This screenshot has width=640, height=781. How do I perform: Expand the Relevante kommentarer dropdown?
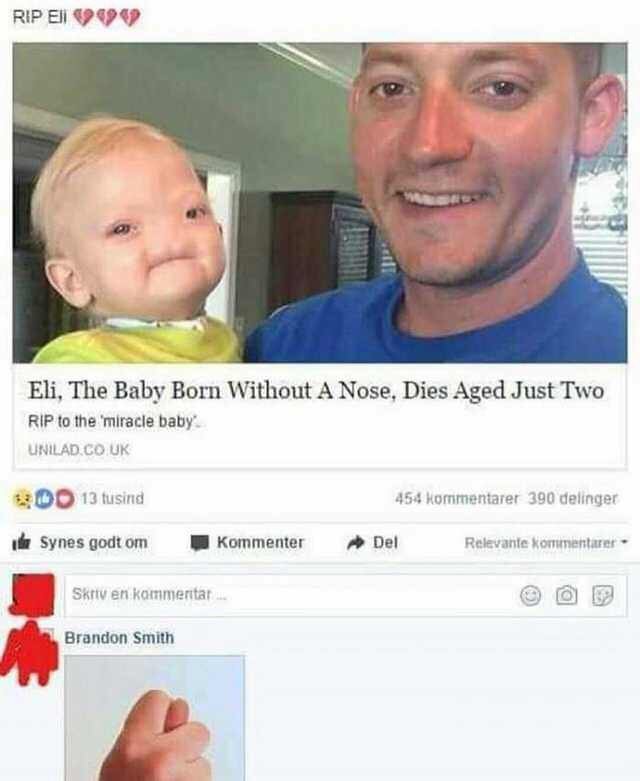546,542
